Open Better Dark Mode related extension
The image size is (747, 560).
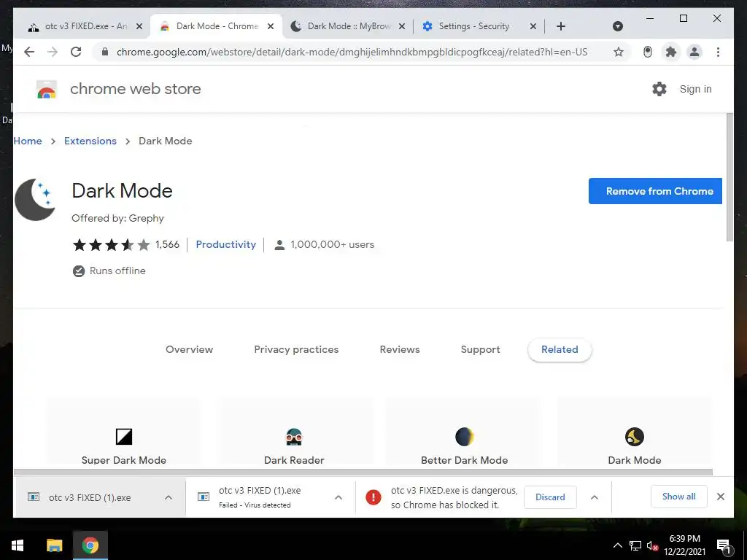(464, 431)
